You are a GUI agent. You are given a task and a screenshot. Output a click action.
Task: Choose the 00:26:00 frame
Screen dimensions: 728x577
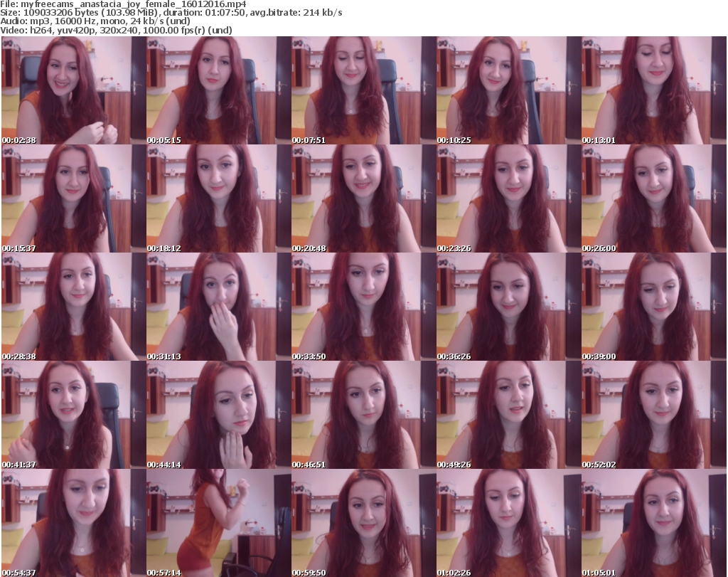click(x=654, y=198)
